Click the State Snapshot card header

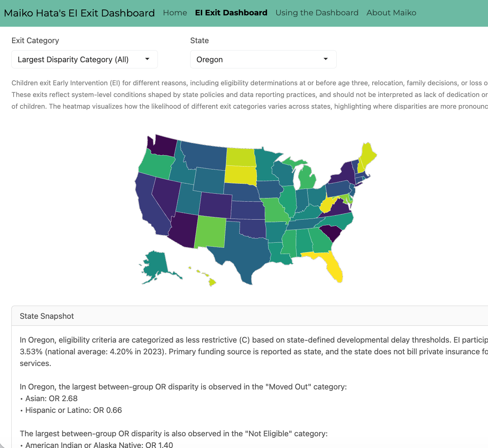[249, 316]
